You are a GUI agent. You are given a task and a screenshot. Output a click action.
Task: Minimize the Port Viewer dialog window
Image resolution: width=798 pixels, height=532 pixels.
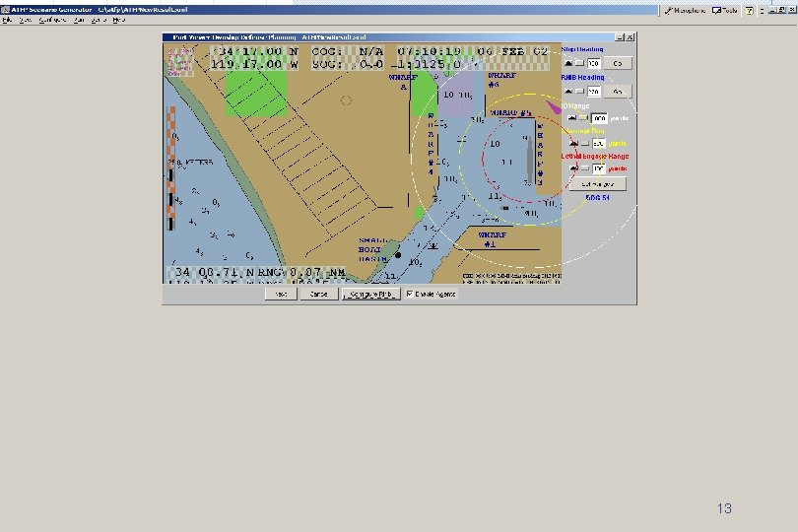(x=620, y=37)
